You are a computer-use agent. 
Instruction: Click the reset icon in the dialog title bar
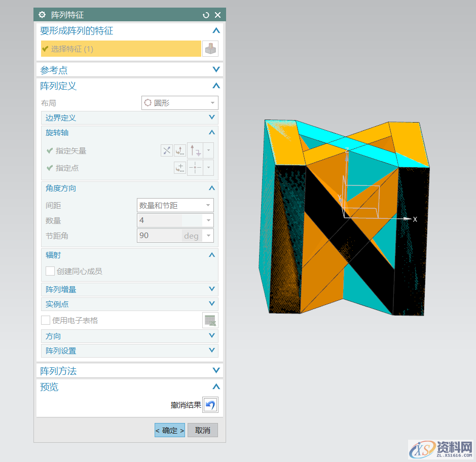click(205, 15)
